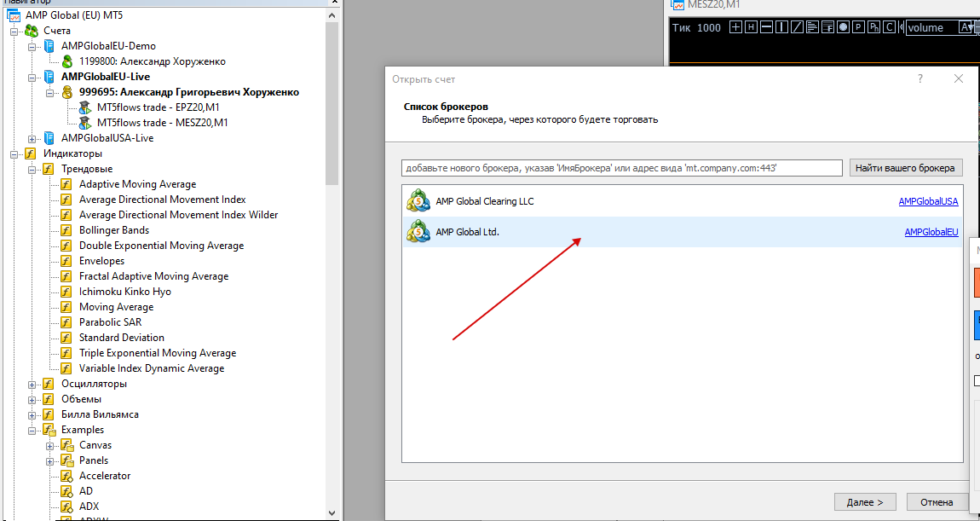Click navigator scrollbar down arrow

(332, 513)
